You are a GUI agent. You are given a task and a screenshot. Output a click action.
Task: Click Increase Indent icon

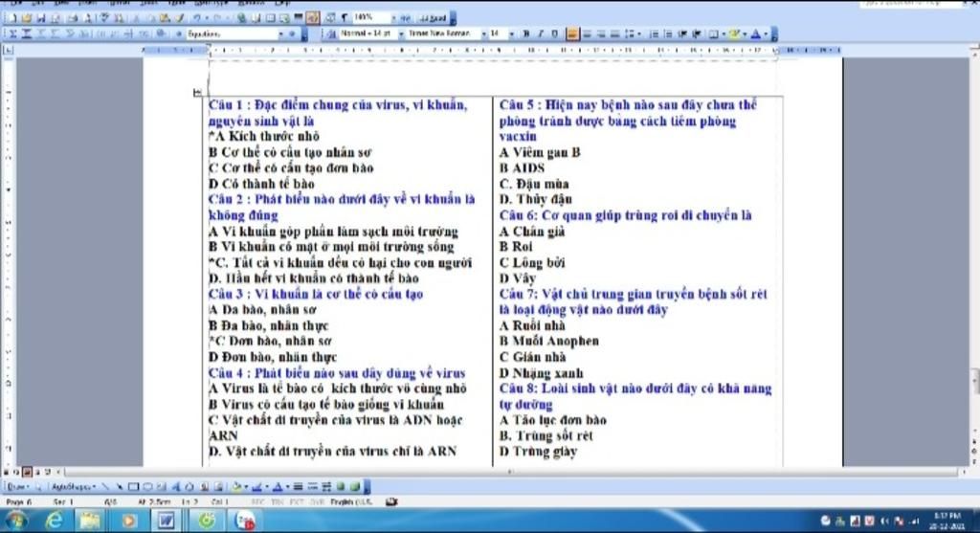click(x=697, y=33)
